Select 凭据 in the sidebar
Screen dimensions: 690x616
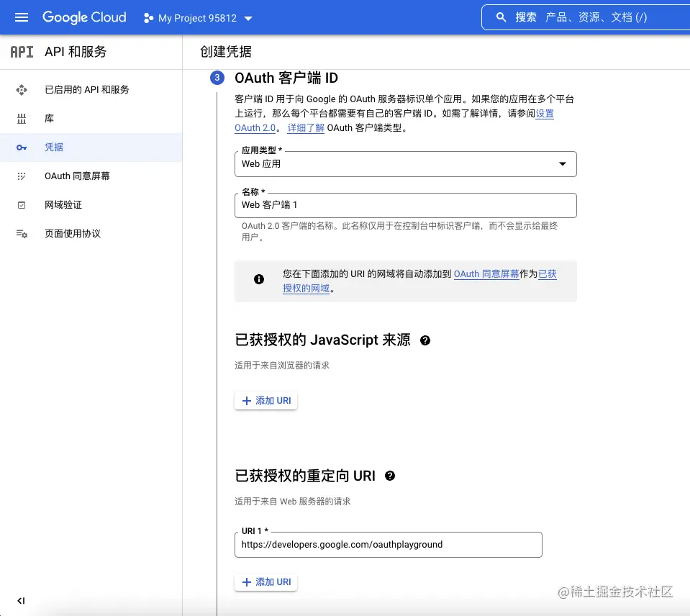click(91, 148)
